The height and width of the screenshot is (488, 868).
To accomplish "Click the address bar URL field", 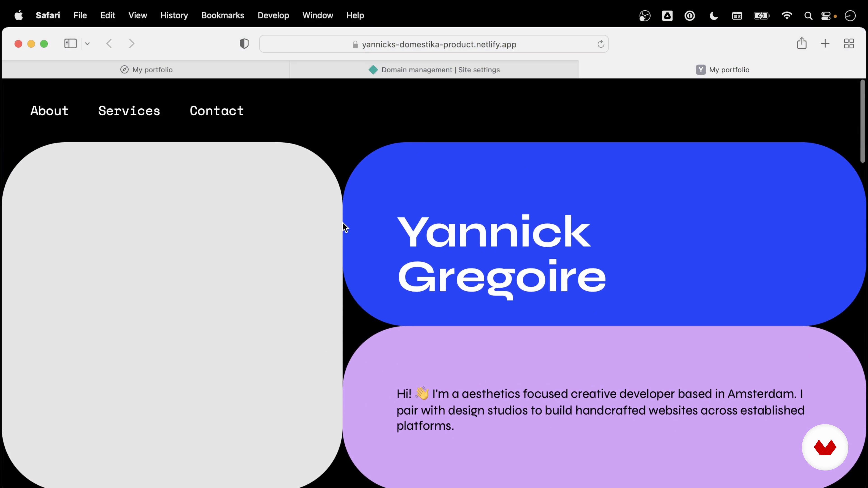I will click(x=434, y=44).
